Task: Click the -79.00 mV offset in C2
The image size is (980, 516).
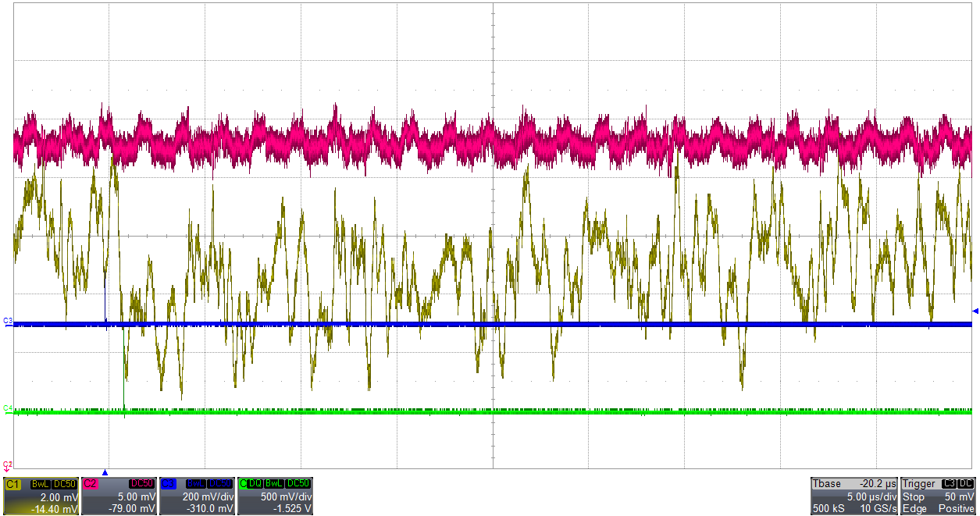Action: pos(132,509)
